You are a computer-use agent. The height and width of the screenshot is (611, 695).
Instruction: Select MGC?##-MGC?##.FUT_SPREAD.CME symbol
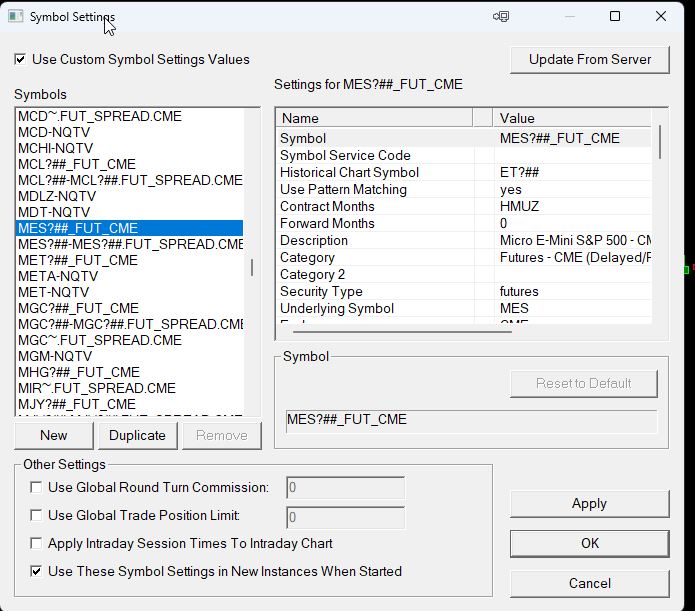[x=129, y=324]
